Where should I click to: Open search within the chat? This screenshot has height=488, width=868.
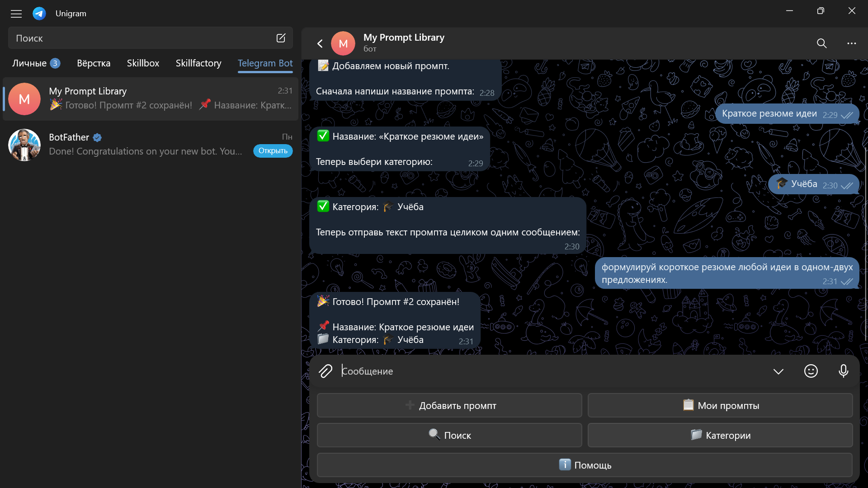pos(821,43)
